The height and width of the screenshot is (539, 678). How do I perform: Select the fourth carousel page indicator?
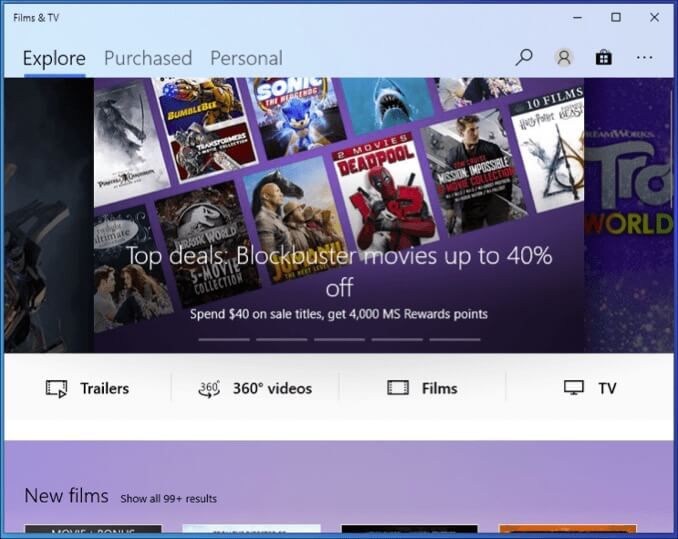(x=397, y=339)
